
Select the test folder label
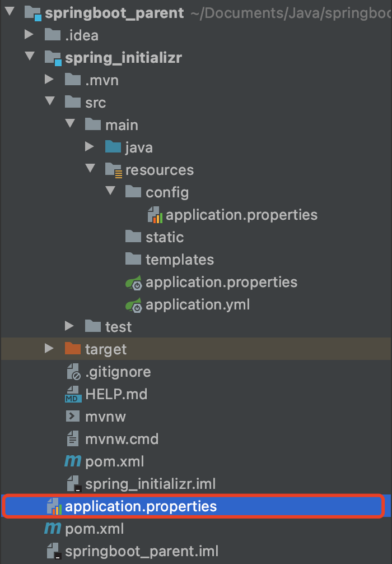click(118, 327)
